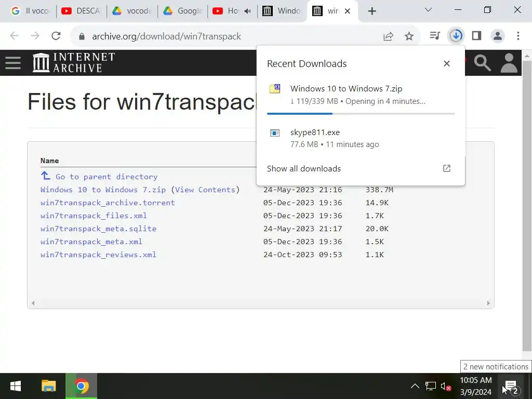
Task: Click the padlock site info icon
Action: 82,36
